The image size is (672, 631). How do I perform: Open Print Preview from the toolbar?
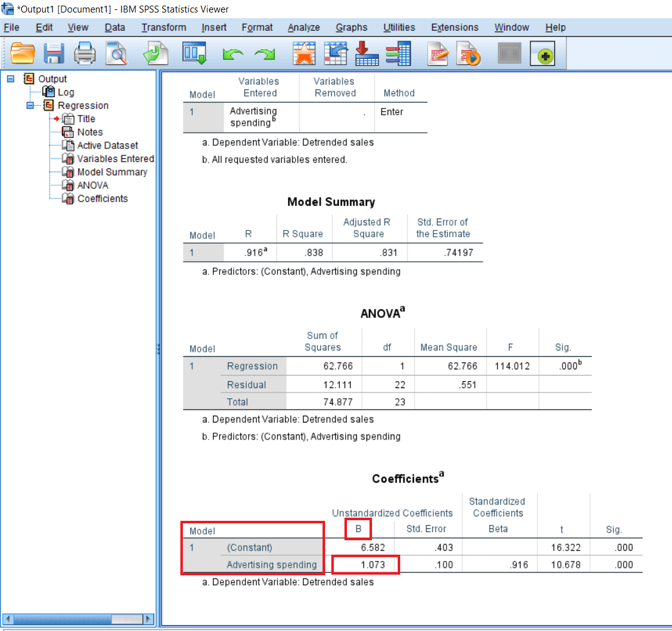click(116, 54)
